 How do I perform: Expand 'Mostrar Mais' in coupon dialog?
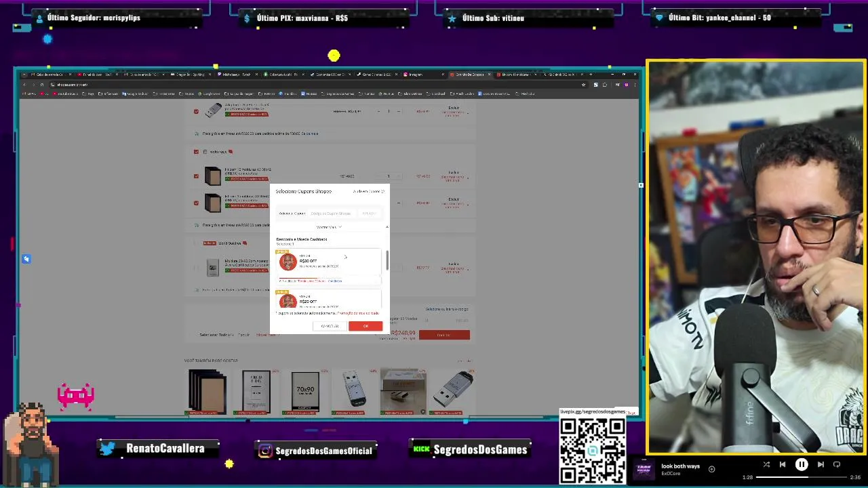(329, 227)
